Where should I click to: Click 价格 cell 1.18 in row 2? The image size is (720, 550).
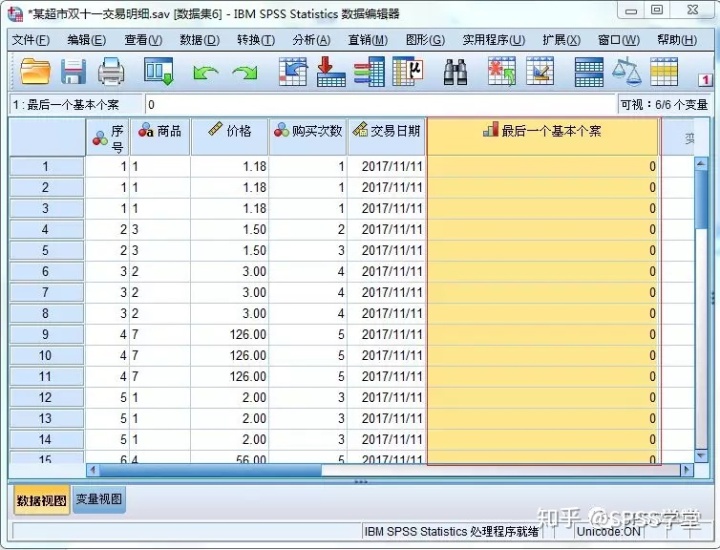coord(230,187)
